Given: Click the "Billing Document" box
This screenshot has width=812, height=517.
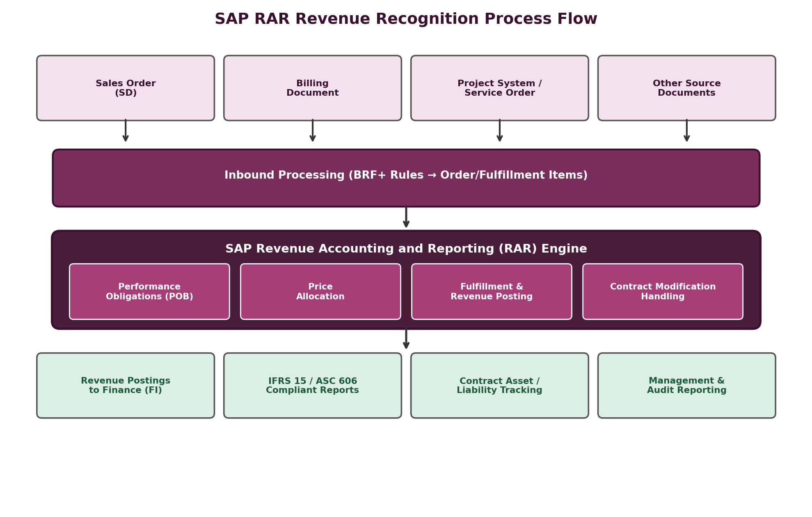Looking at the screenshot, I should tap(313, 88).
